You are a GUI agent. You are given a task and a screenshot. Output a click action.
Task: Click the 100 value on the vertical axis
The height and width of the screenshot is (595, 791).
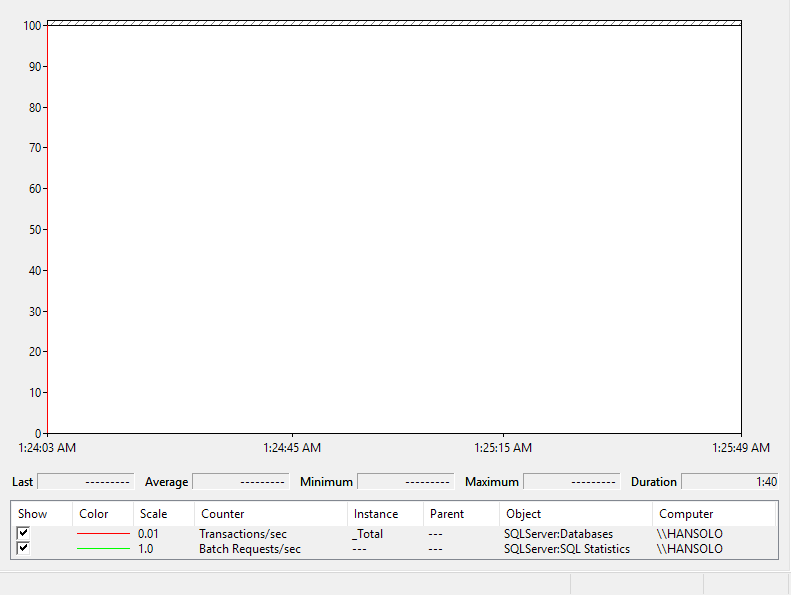(x=32, y=26)
